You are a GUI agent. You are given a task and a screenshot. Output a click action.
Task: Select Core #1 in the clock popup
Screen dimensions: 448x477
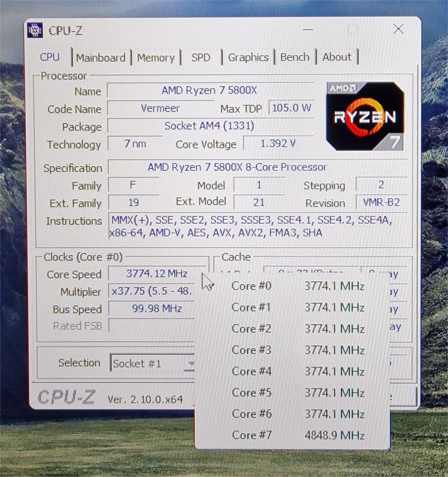(298, 307)
